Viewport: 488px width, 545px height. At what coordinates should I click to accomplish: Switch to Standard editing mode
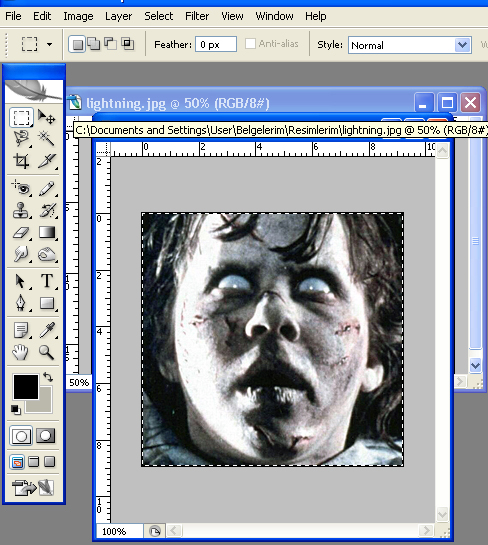pos(21,436)
